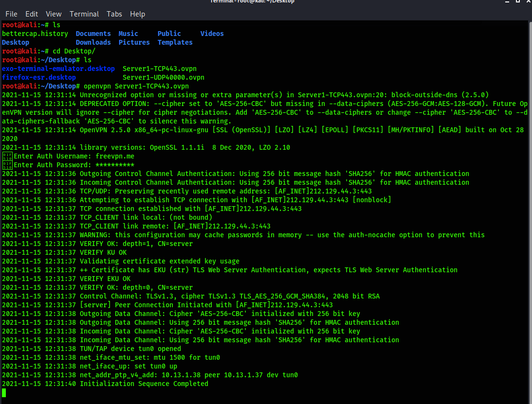Image resolution: width=532 pixels, height=404 pixels.
Task: Click the bettercap.history file name
Action: tap(35, 34)
